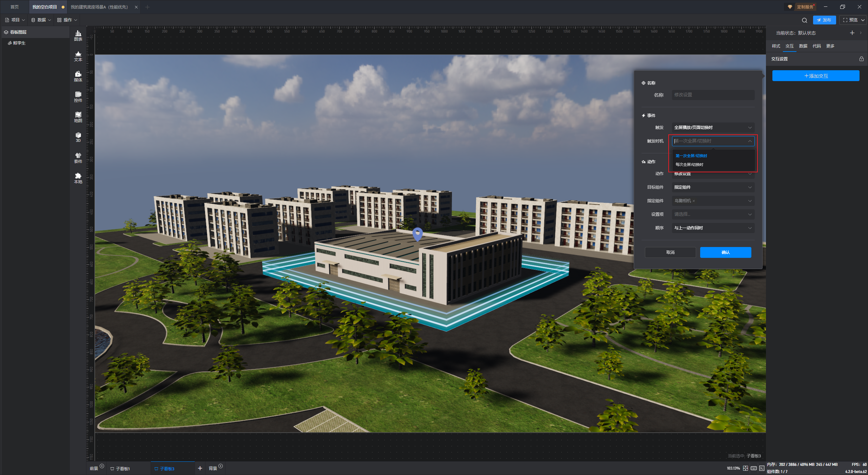Image resolution: width=868 pixels, height=475 pixels.
Task: Open the 套件 kit component panel
Action: coord(78,157)
